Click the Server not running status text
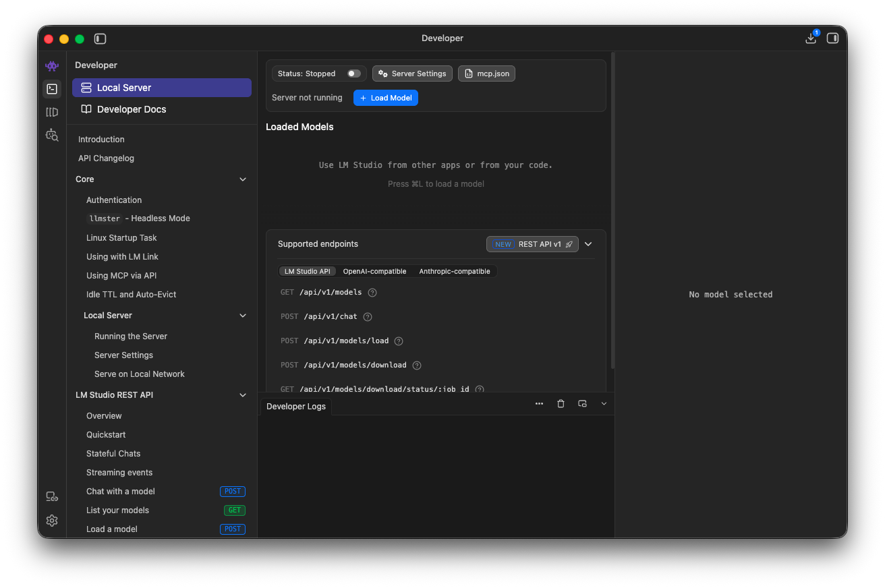The height and width of the screenshot is (588, 885). (307, 98)
